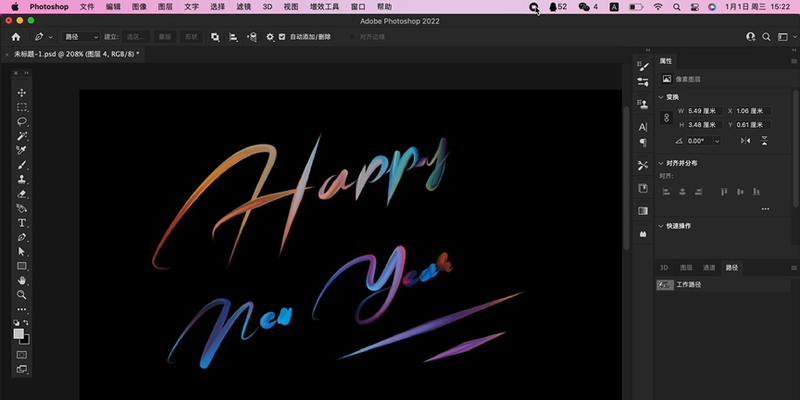Viewport: 800px width, 400px height.
Task: Open path operations icon in options bar
Action: coord(215,37)
